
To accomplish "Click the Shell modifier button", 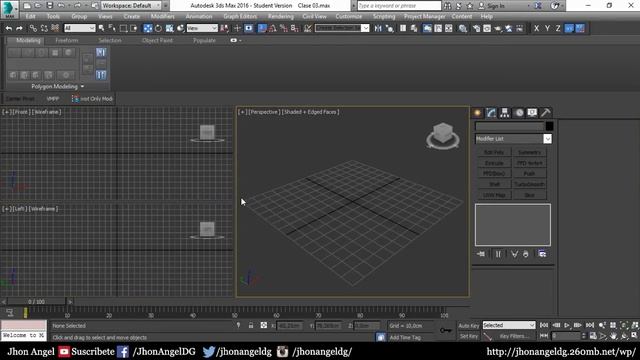I will click(494, 184).
